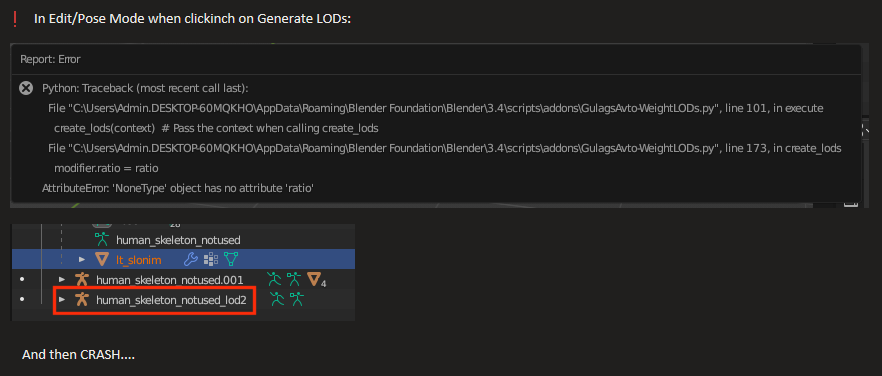Select the lt_slonim object name

[139, 259]
